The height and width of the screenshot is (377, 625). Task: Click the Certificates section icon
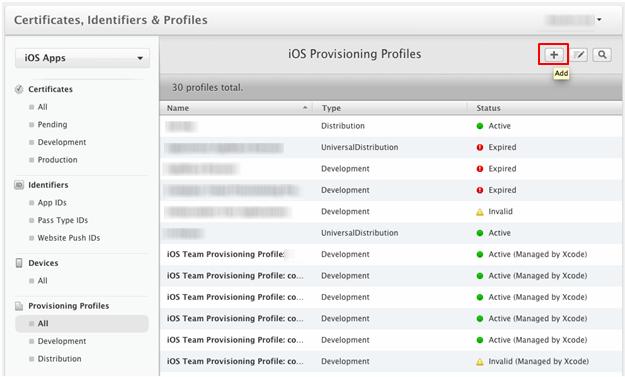pyautogui.click(x=19, y=89)
